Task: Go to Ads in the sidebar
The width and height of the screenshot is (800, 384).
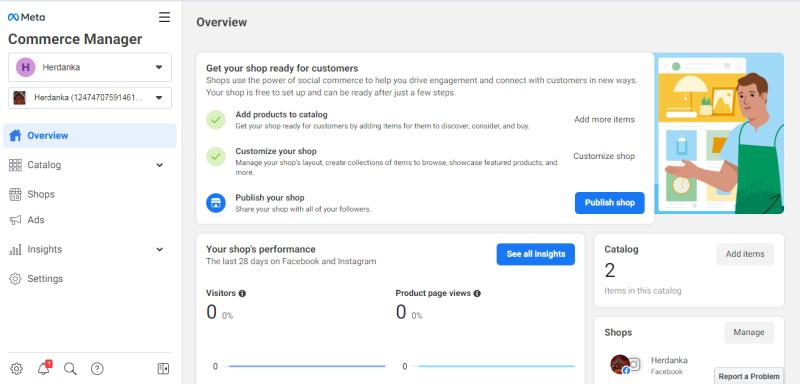Action: pyautogui.click(x=90, y=220)
